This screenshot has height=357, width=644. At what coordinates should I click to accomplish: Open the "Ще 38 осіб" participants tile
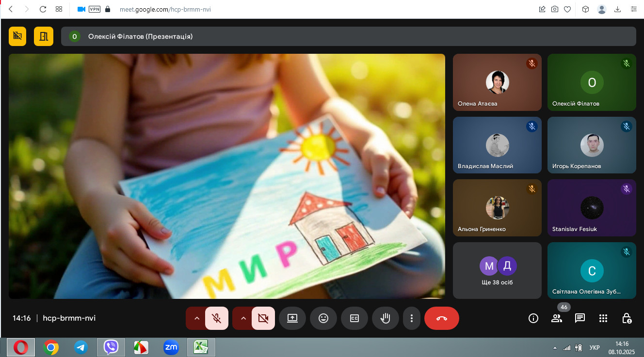tap(497, 270)
